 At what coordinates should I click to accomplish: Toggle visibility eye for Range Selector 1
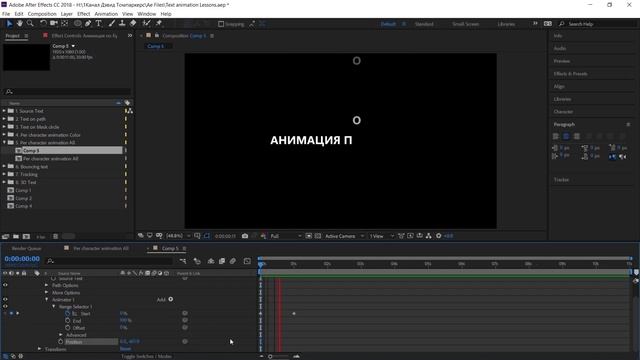click(5, 307)
